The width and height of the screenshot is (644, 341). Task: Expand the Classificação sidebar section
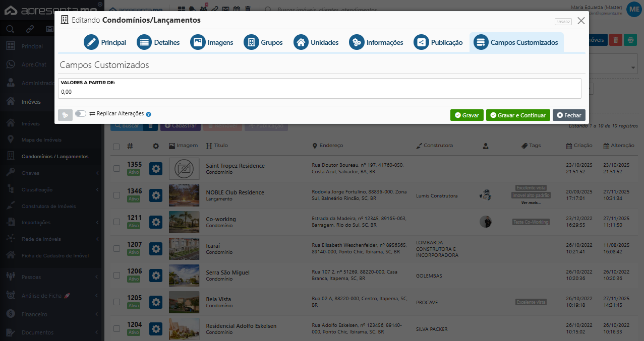point(50,189)
